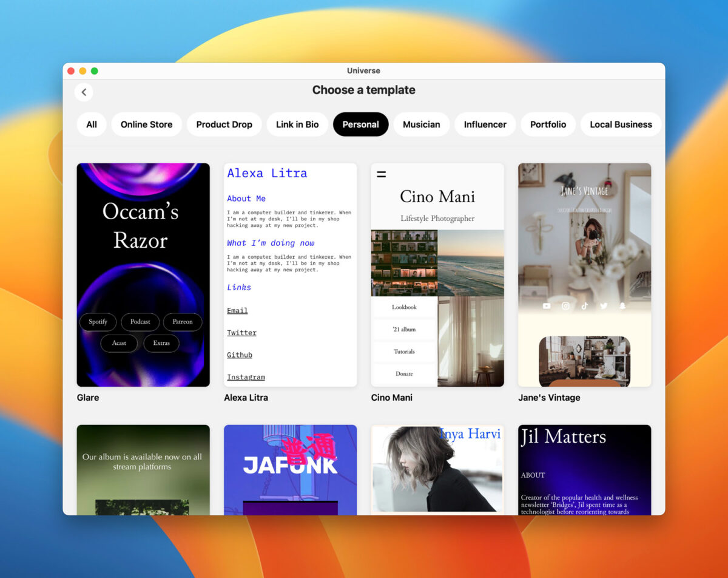The image size is (728, 578).
Task: Click the YouTube icon in Jane's Vintage template
Action: [547, 306]
